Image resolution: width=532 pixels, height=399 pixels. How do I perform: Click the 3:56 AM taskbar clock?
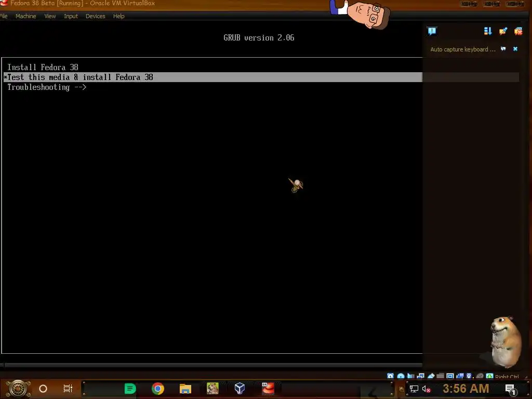tap(465, 389)
